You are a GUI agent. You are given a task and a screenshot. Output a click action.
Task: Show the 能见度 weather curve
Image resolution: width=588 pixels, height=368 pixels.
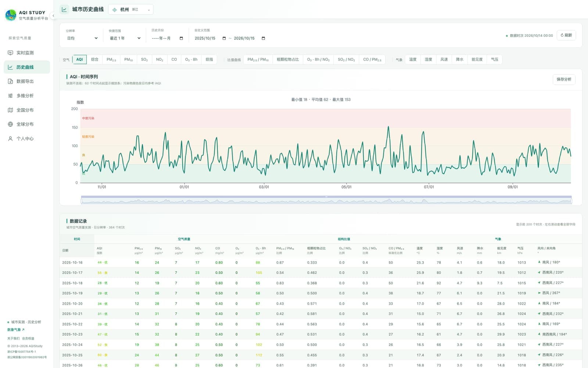tap(477, 60)
